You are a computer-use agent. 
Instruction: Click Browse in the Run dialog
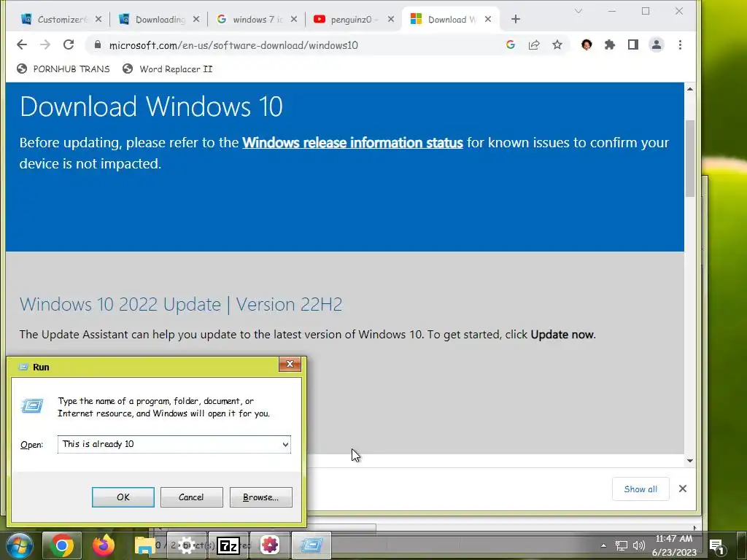(260, 497)
